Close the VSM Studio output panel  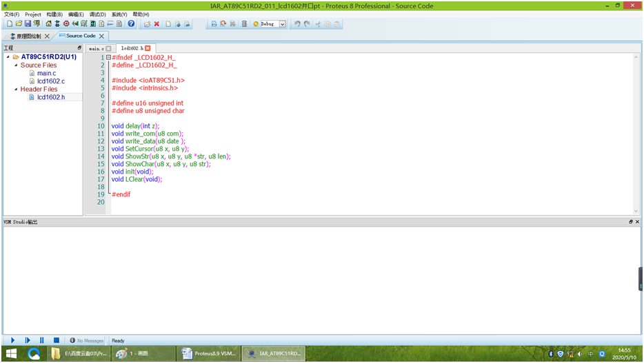(x=637, y=222)
